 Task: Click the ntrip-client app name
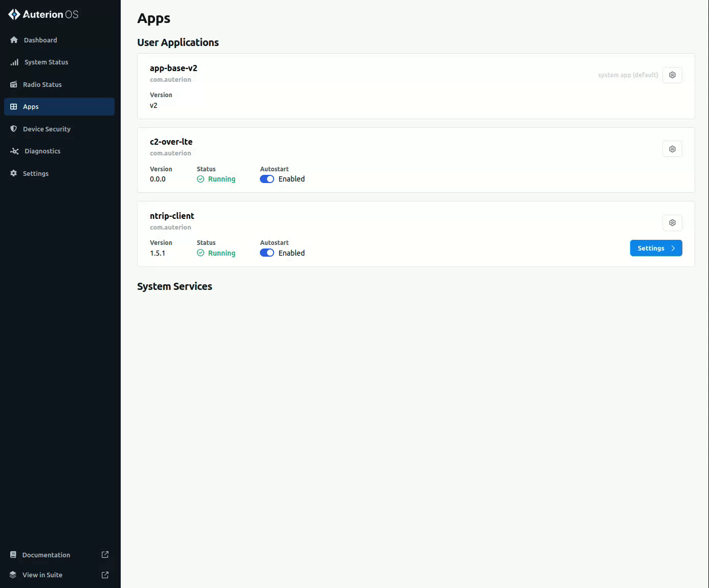tap(172, 216)
